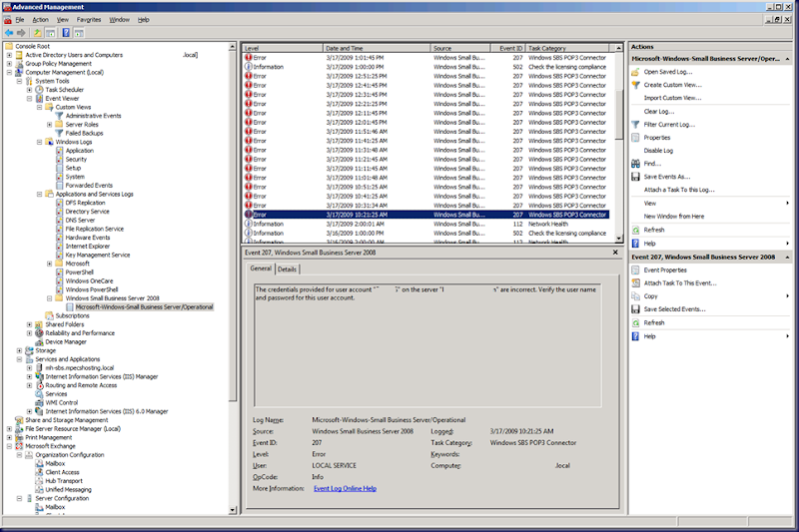The width and height of the screenshot is (799, 532).
Task: Open the View submenu in the Actions pane
Action: tap(650, 203)
